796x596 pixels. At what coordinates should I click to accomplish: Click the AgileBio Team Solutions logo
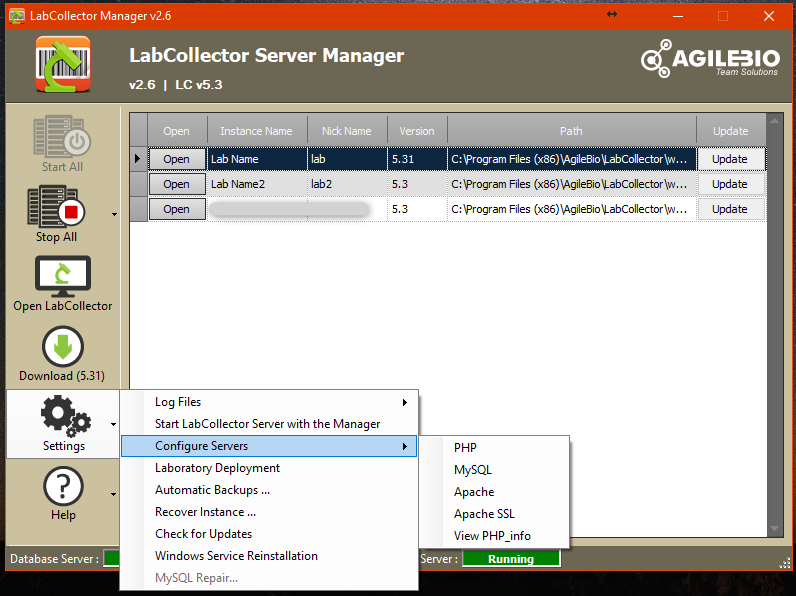[710, 59]
